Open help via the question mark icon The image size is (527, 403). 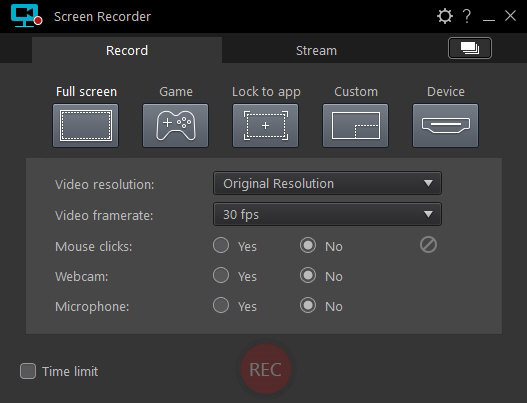pos(467,16)
